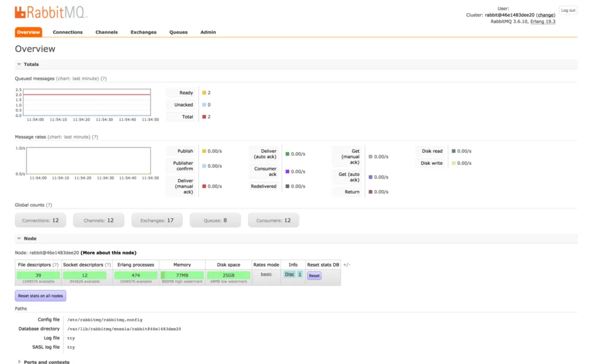
Task: Click the Deliver (auto ack) green swatch
Action: pos(288,154)
